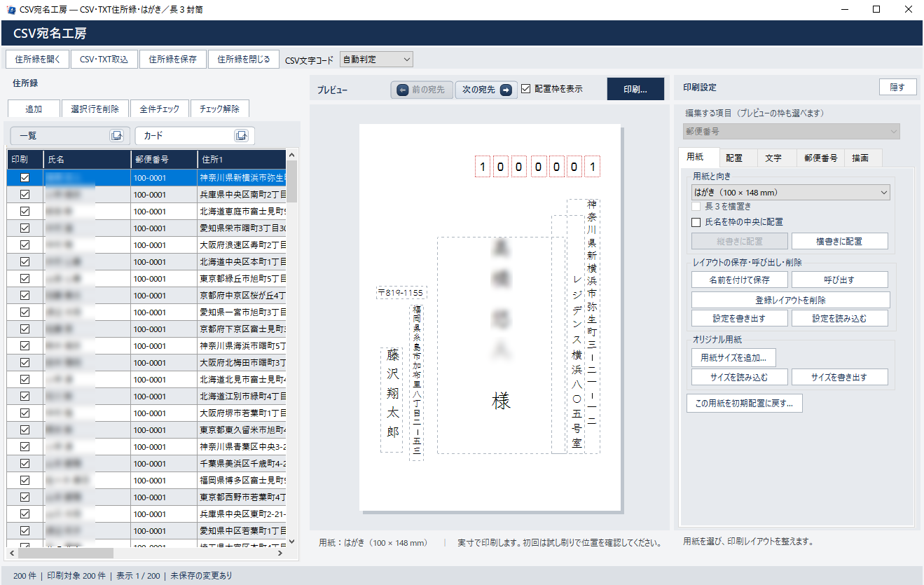Select the recipient name frame with 様
This screenshot has width=924, height=585.
click(501, 345)
